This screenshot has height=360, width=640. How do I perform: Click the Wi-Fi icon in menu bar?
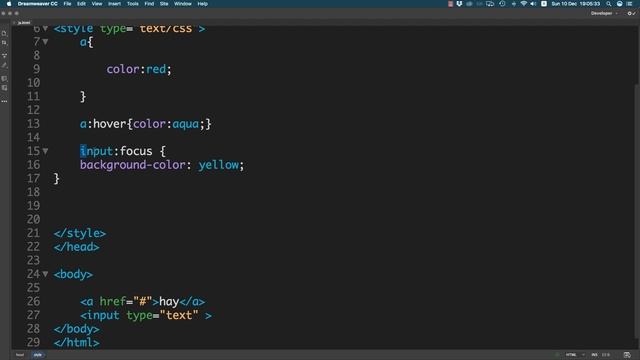coord(523,4)
